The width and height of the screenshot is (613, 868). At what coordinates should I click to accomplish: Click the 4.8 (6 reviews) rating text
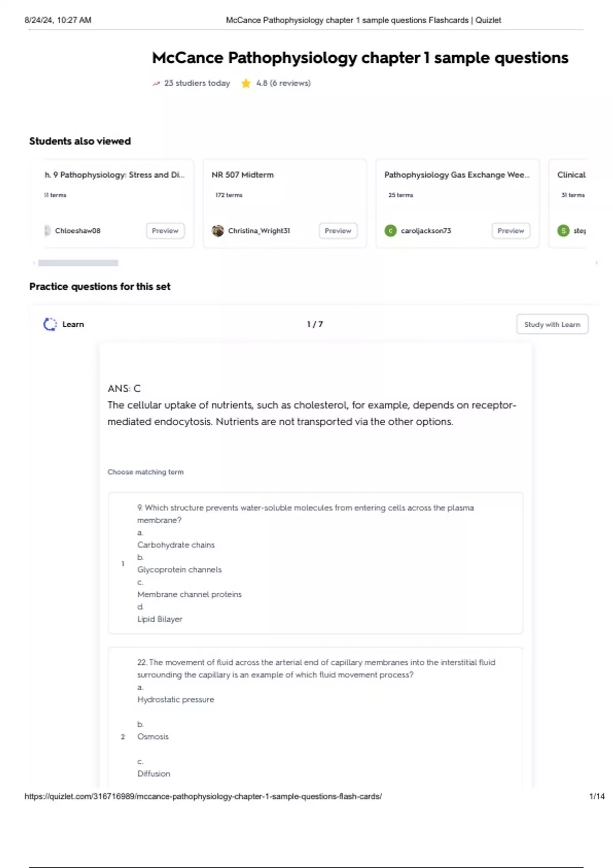(283, 83)
